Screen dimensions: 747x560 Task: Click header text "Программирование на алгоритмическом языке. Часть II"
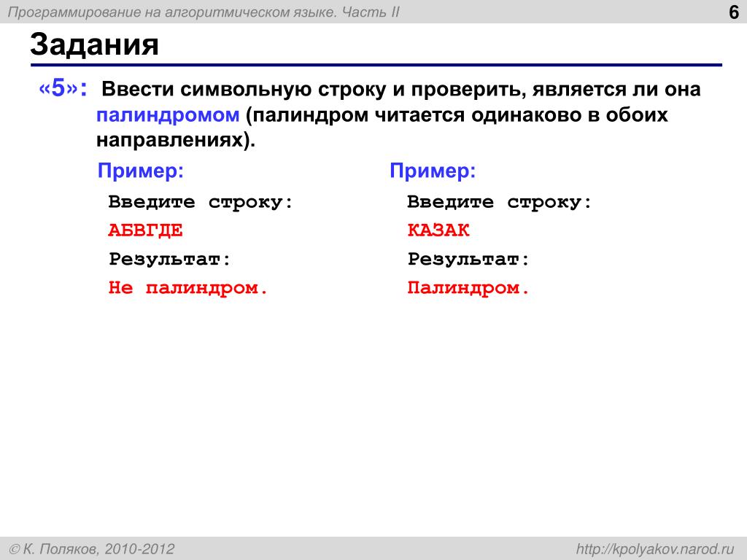(204, 12)
